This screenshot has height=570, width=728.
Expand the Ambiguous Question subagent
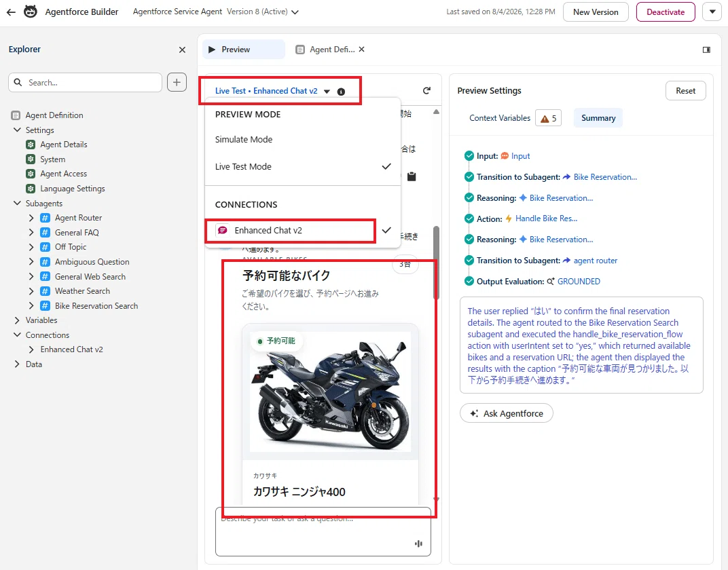point(31,261)
